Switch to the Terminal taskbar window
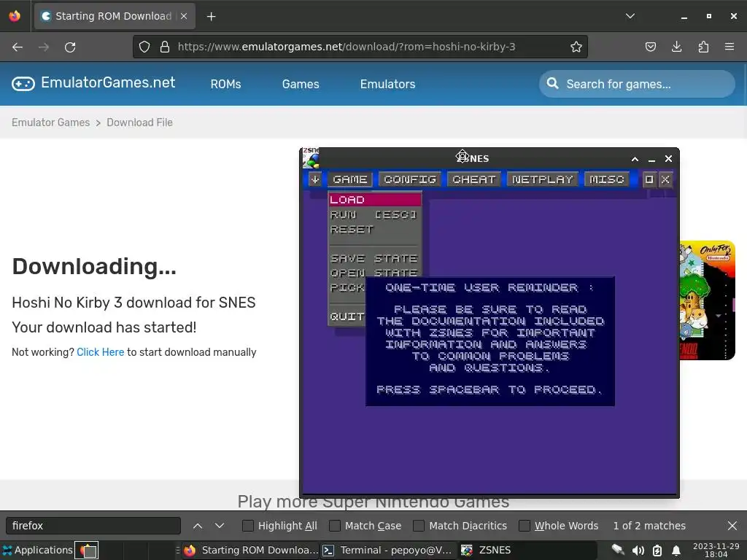The height and width of the screenshot is (560, 747). tap(389, 550)
